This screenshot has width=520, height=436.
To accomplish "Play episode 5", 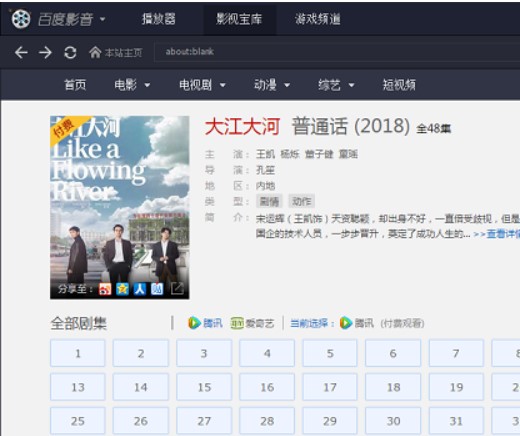I will (x=330, y=353).
